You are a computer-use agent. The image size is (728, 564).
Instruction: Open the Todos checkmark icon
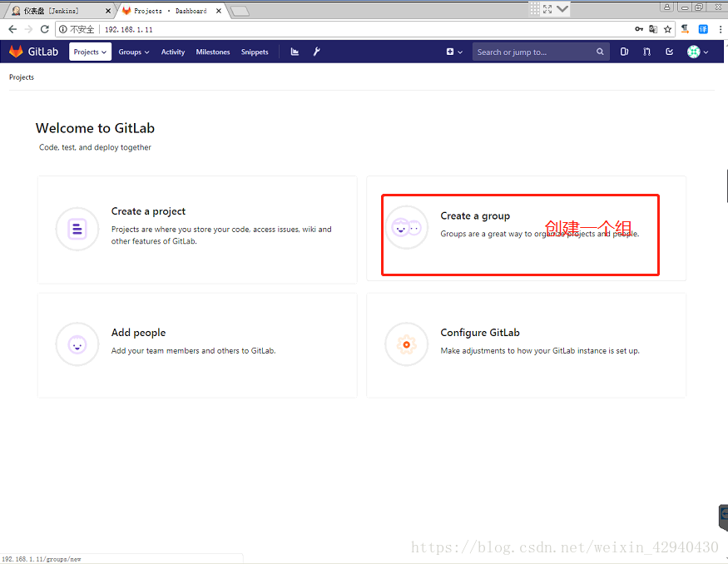669,52
